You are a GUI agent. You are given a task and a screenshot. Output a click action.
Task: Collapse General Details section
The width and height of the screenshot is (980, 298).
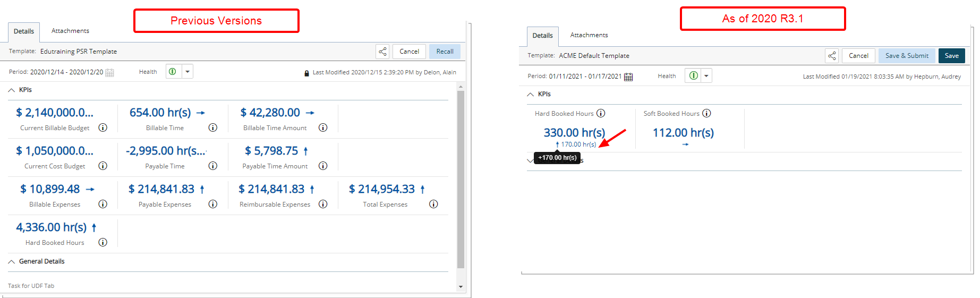[x=12, y=262]
